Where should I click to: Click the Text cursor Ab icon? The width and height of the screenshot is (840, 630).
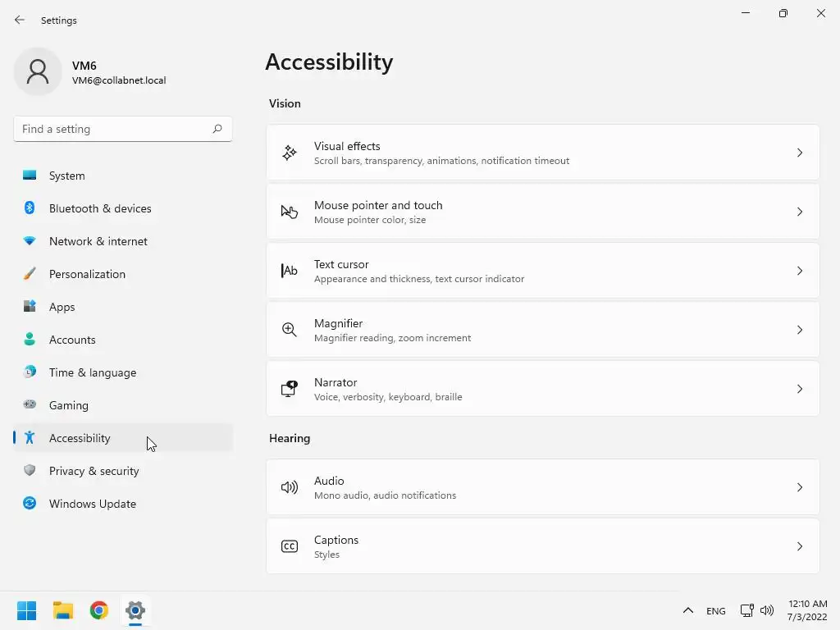(290, 271)
